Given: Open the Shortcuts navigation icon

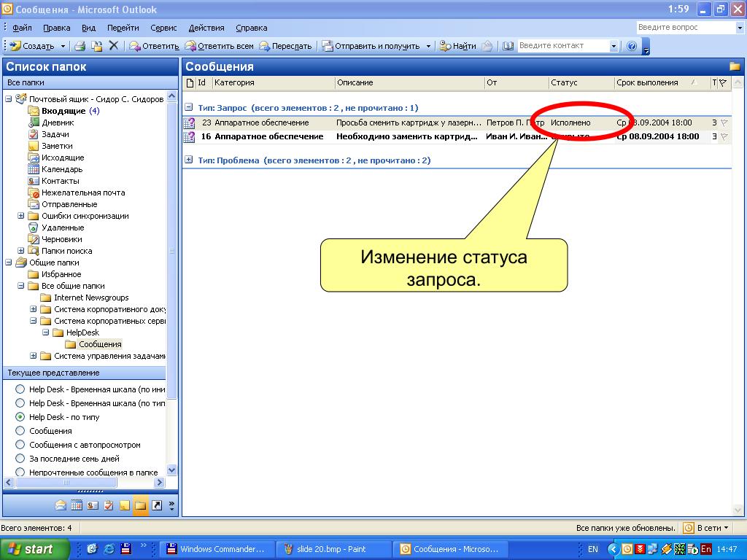Looking at the screenshot, I should coord(157,505).
